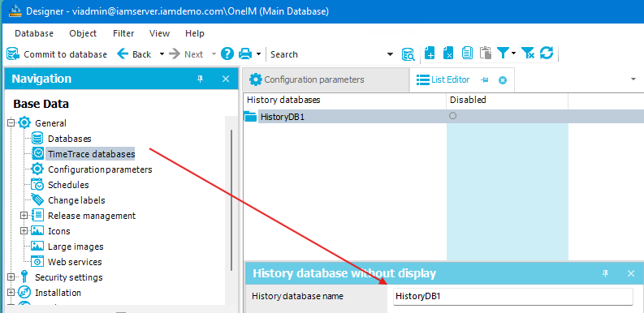The width and height of the screenshot is (644, 313).
Task: Click the new object icon with plus
Action: point(430,54)
